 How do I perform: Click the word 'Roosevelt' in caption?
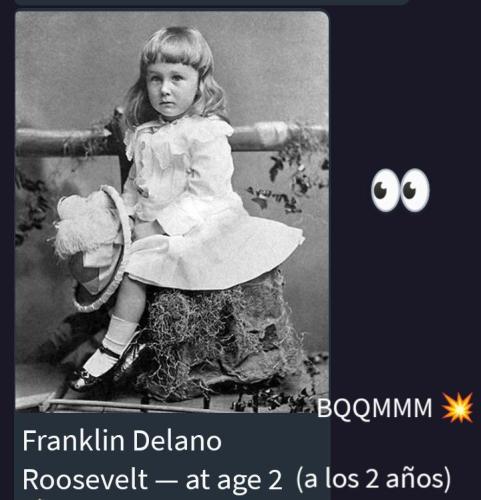[x=85, y=480]
